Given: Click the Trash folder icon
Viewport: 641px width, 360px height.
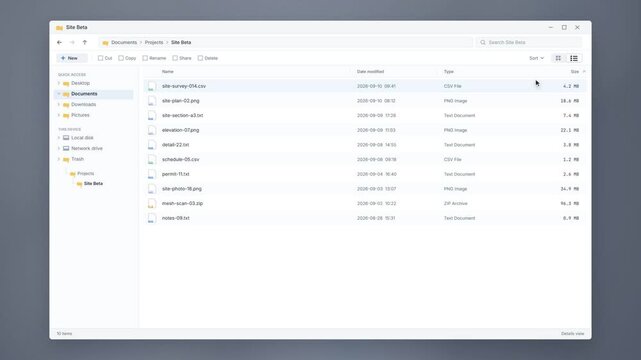Looking at the screenshot, I should point(66,159).
